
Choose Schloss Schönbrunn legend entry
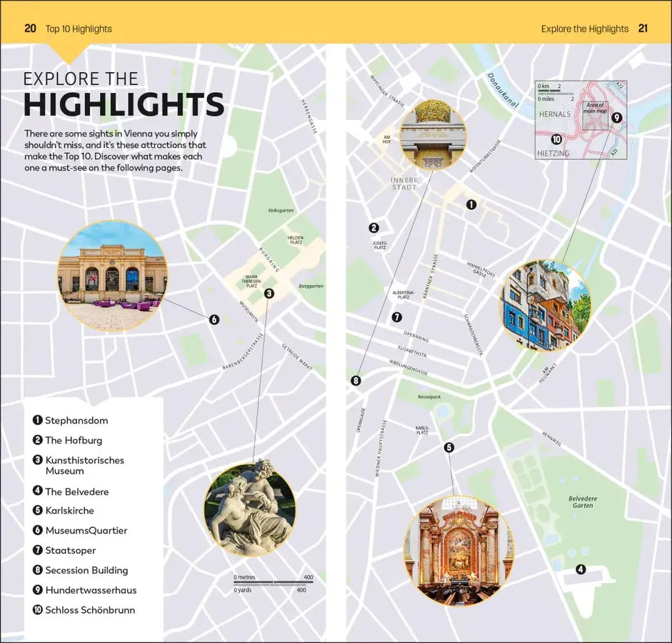pyautogui.click(x=89, y=610)
